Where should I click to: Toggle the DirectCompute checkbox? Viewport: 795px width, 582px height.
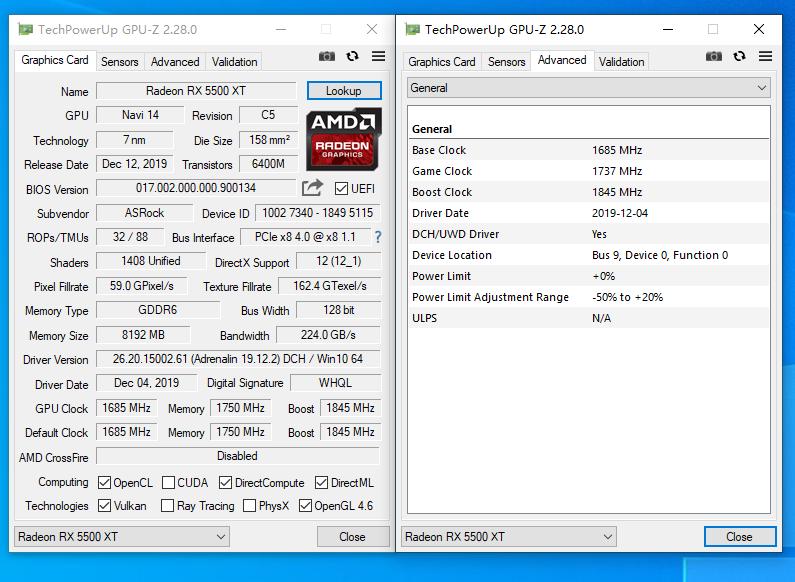[226, 483]
